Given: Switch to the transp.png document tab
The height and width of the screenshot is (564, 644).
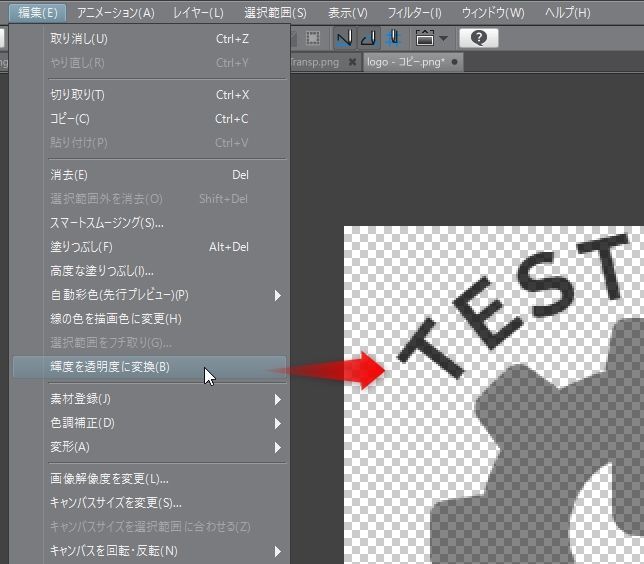Looking at the screenshot, I should (315, 62).
